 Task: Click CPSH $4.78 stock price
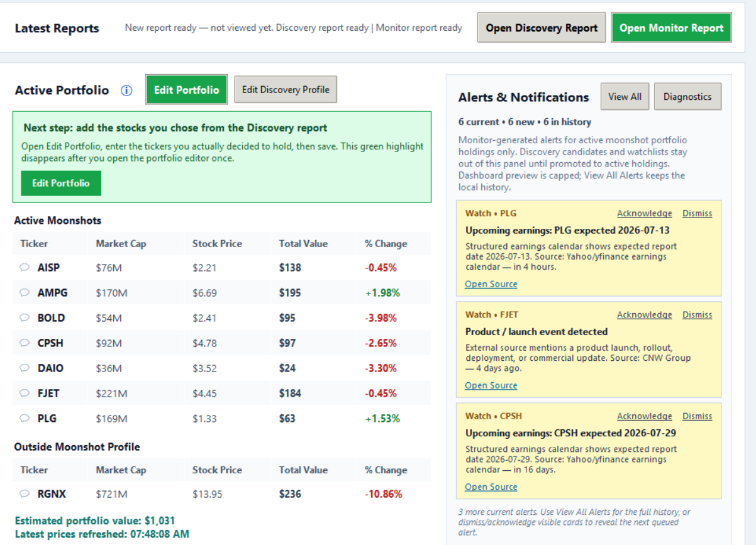tap(204, 343)
